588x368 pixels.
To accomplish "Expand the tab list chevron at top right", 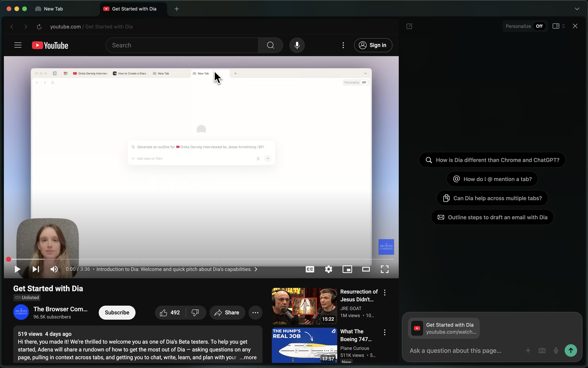I will [577, 9].
